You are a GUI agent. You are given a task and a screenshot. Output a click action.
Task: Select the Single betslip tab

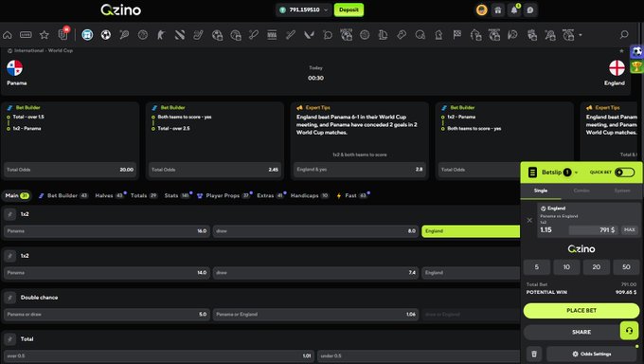point(541,191)
